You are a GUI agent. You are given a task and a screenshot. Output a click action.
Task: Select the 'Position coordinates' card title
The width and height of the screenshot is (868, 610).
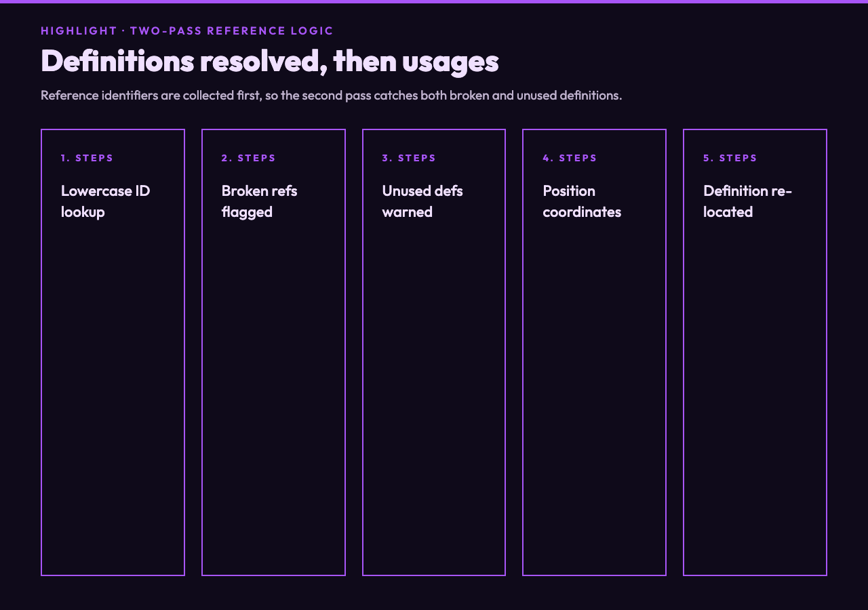point(583,201)
